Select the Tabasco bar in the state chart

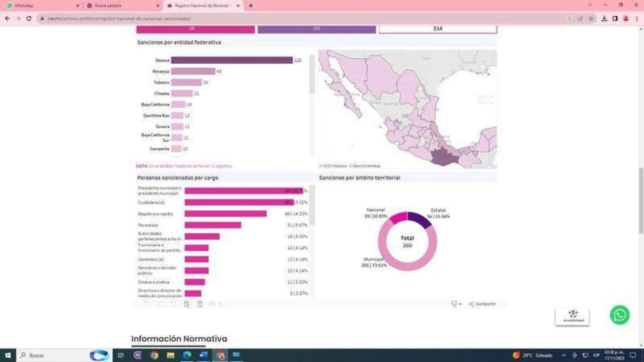(x=186, y=82)
